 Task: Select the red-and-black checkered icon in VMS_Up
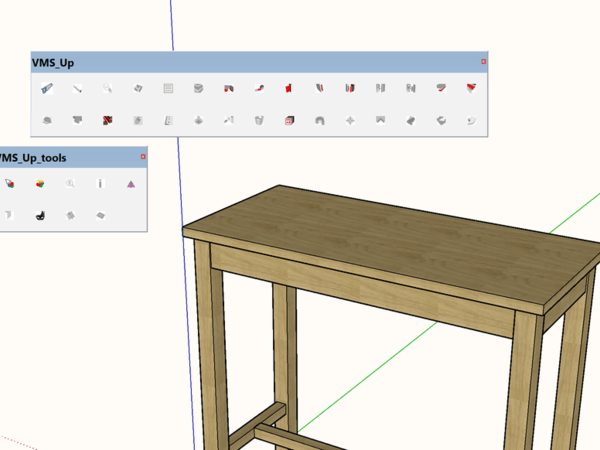pyautogui.click(x=107, y=121)
